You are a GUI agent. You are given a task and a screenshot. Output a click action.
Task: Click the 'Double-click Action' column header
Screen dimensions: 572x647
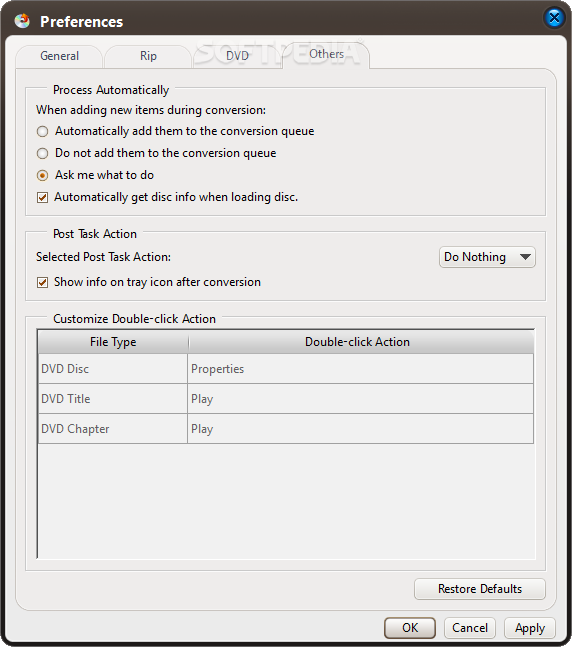coord(361,342)
